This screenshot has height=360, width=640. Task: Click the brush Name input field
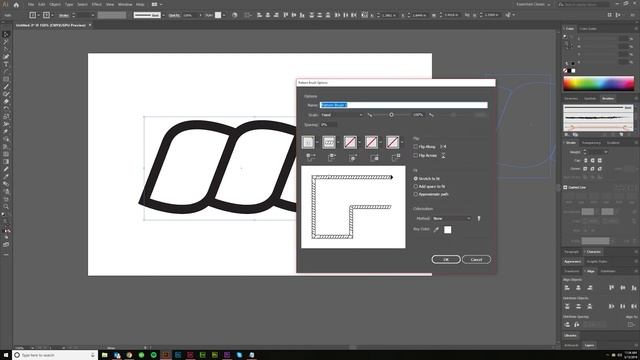pyautogui.click(x=404, y=105)
